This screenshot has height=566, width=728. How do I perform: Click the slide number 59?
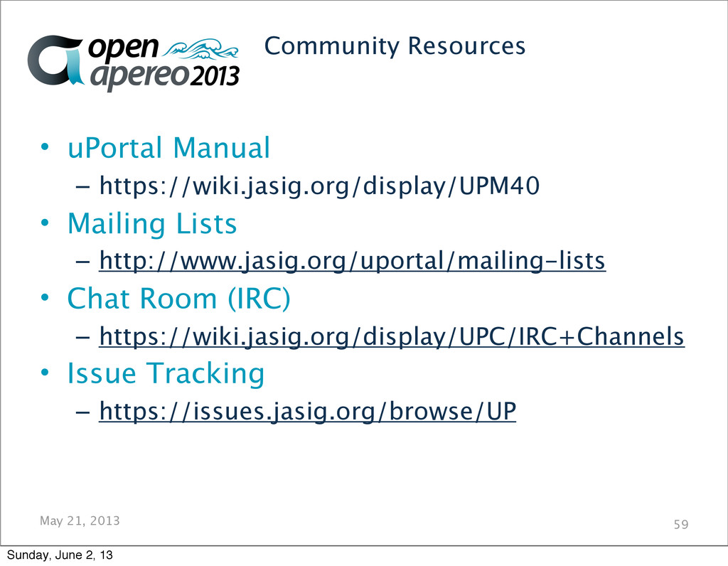[681, 525]
